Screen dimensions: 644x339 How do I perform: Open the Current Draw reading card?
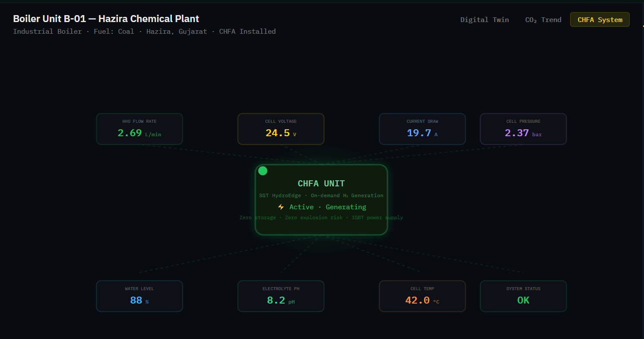click(x=422, y=129)
